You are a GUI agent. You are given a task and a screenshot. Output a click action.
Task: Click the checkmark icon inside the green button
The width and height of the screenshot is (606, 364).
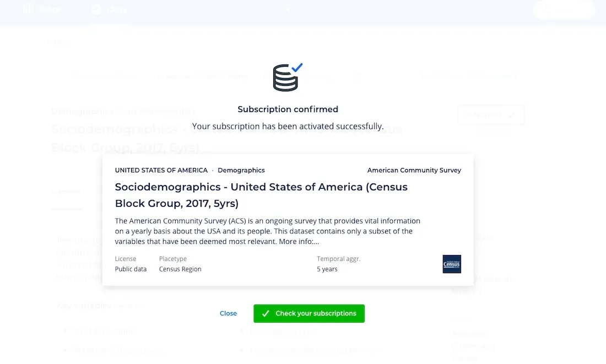pyautogui.click(x=266, y=313)
